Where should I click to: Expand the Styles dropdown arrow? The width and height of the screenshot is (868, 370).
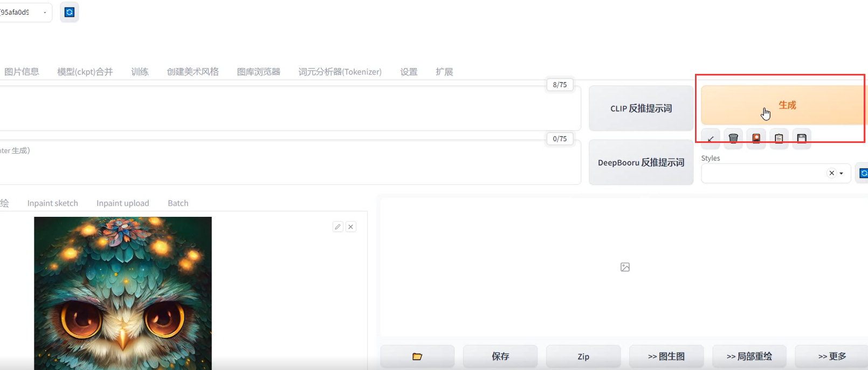(841, 173)
